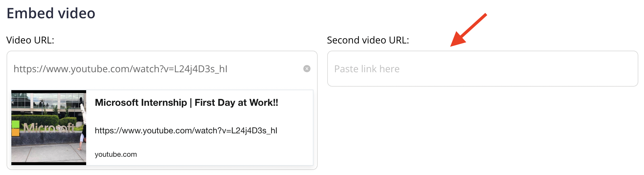Click the 'Video URL:' label

pos(30,40)
